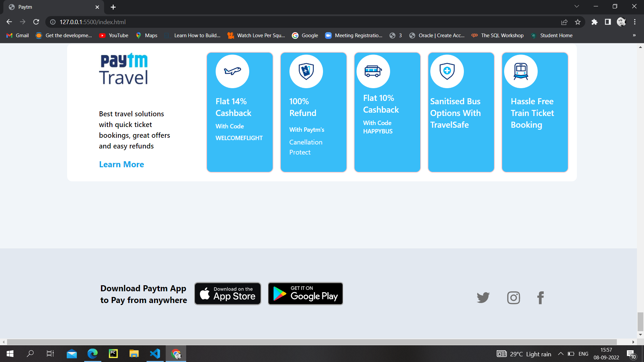The width and height of the screenshot is (644, 362).
Task: Click the bus icon on the HAPPYBUS card
Action: pos(373,71)
